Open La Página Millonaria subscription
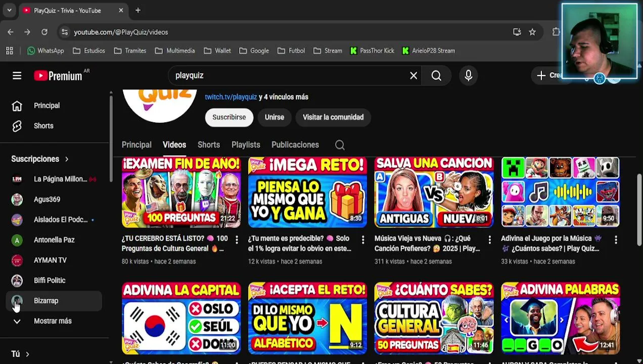Image resolution: width=643 pixels, height=364 pixels. [x=55, y=179]
